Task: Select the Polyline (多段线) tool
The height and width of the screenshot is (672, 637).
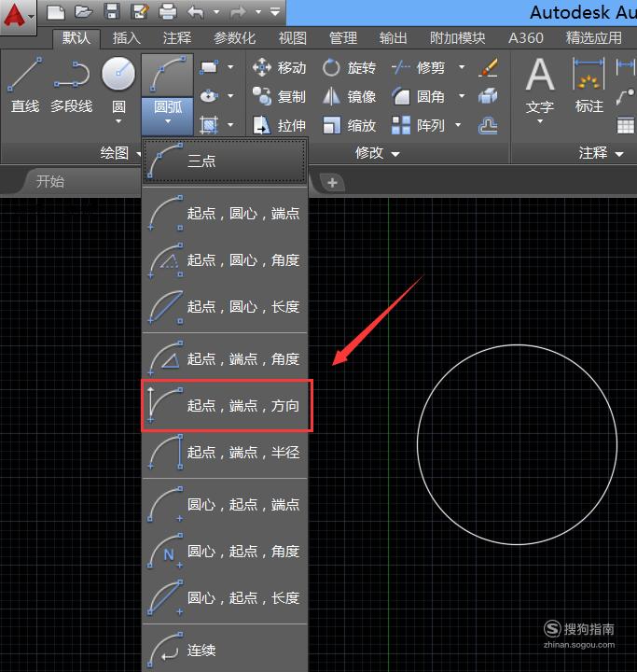Action: click(x=71, y=86)
